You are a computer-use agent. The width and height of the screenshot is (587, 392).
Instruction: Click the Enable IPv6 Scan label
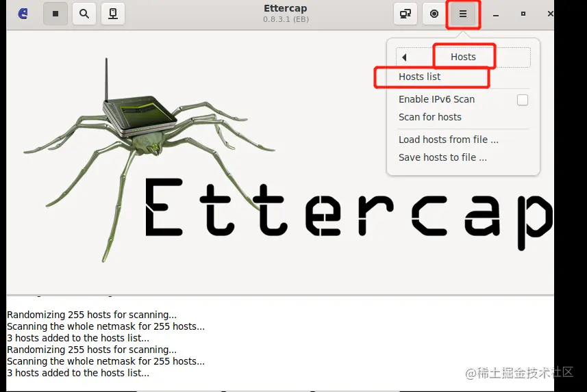point(436,99)
